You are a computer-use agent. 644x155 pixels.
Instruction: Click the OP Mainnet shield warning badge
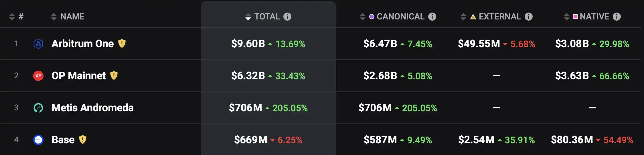(114, 75)
